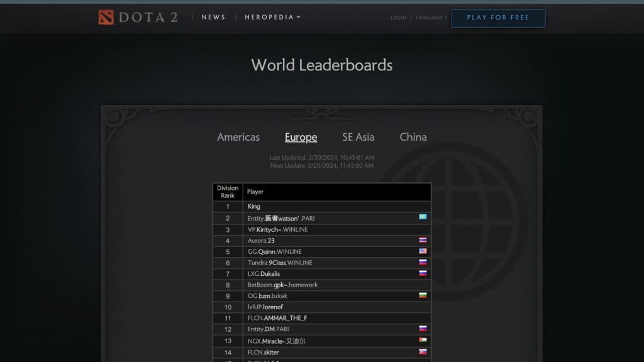Click the flag beside FLCN.skiter
The height and width of the screenshot is (362, 644).
pos(423,352)
